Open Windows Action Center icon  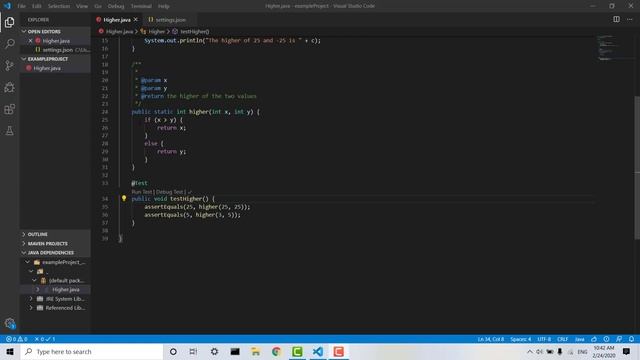pyautogui.click(x=627, y=351)
